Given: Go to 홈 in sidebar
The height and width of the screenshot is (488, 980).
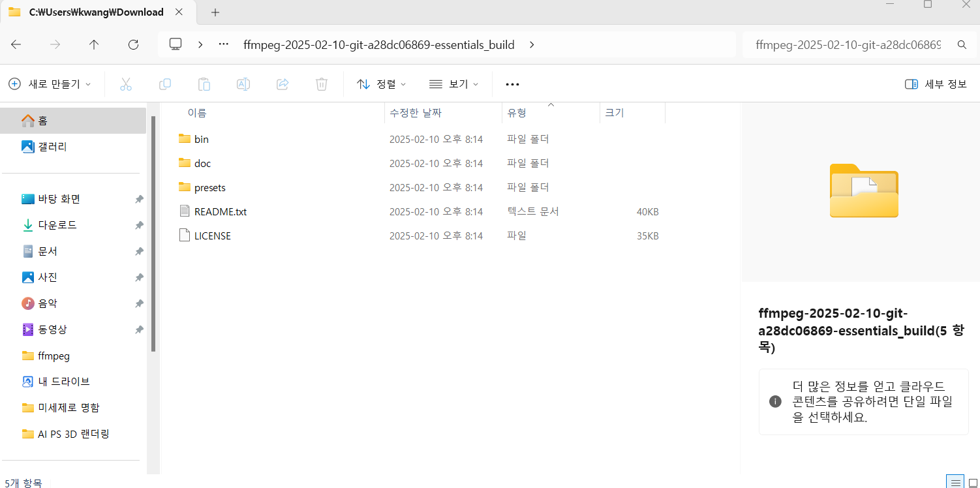Looking at the screenshot, I should (x=73, y=121).
